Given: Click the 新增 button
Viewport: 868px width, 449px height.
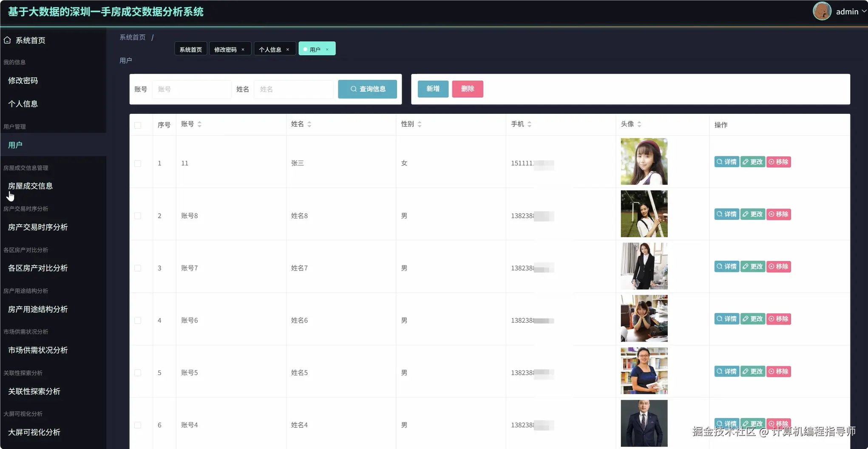Looking at the screenshot, I should click(x=433, y=89).
